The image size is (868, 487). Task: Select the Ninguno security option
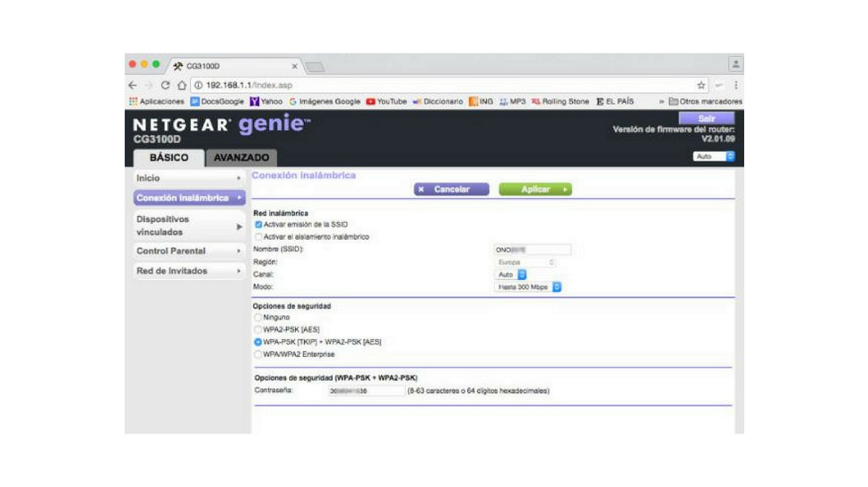click(259, 317)
